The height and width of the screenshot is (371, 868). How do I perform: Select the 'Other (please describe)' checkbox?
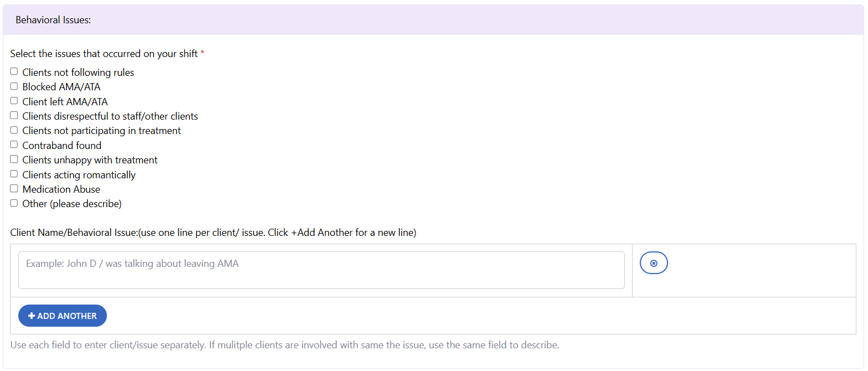(14, 203)
